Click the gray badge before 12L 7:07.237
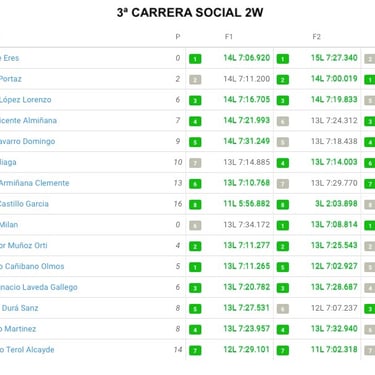This screenshot has height=375, width=375. [x=283, y=309]
